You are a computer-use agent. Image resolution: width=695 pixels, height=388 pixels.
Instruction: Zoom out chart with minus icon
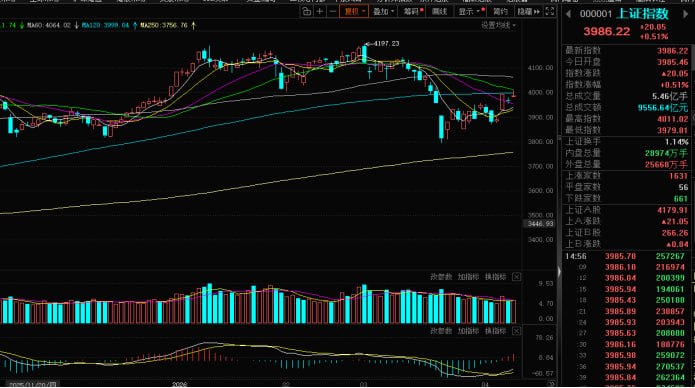[x=332, y=12]
